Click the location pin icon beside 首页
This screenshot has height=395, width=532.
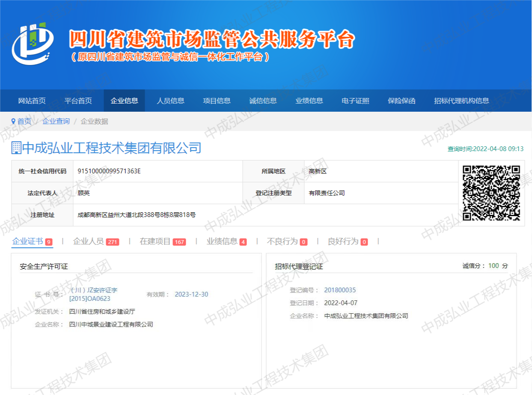13,122
